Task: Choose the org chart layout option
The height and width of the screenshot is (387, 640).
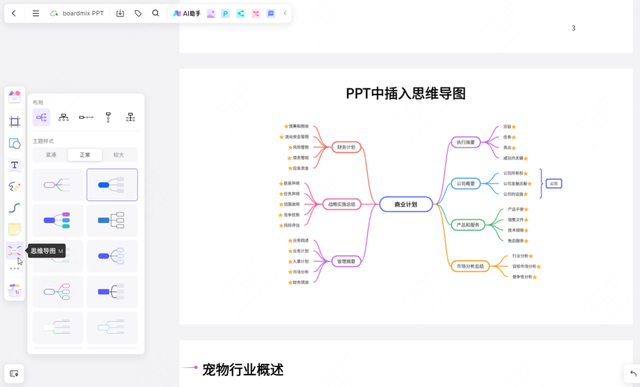Action: [x=63, y=117]
